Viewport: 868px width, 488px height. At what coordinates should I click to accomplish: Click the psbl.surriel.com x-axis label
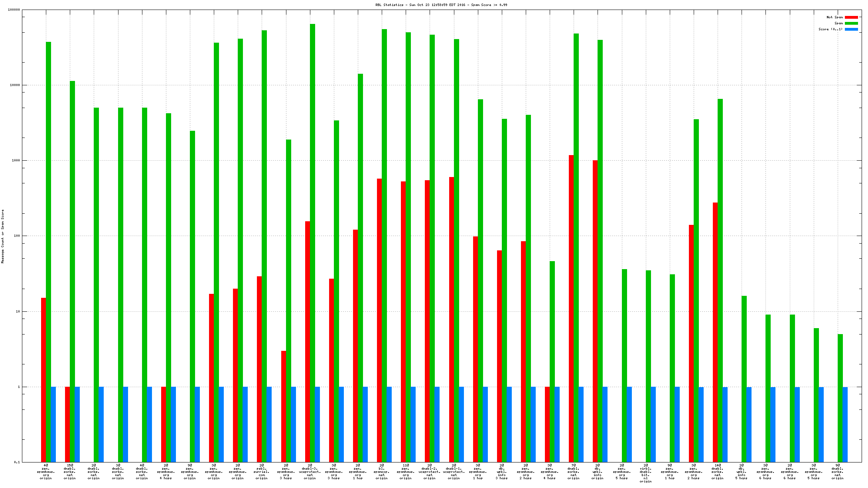(x=262, y=472)
